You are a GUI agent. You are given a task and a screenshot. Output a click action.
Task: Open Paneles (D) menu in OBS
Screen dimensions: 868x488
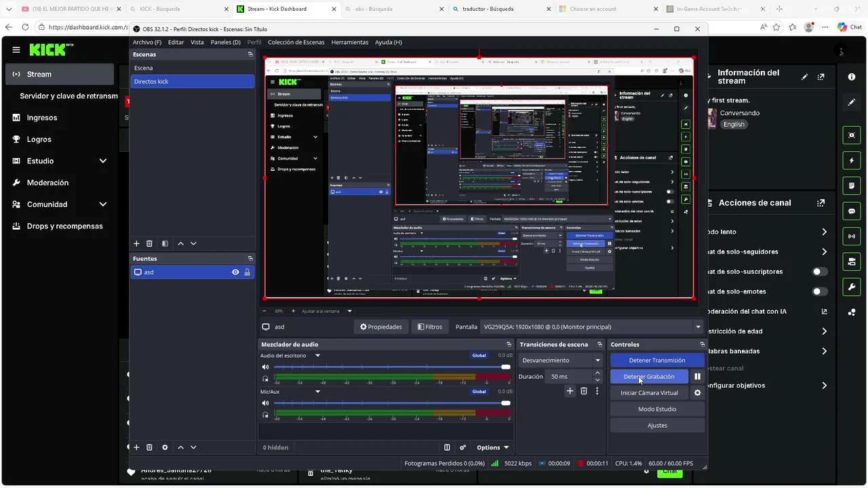pos(225,42)
